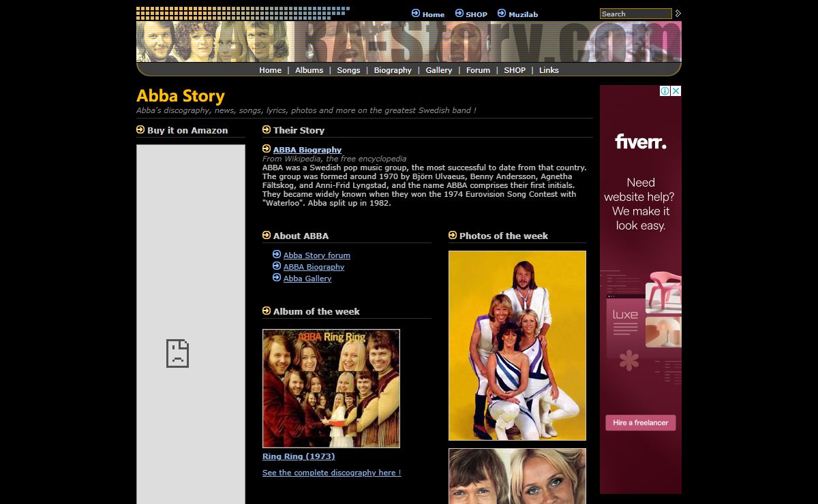Open Links in the navigation bar

click(x=549, y=70)
